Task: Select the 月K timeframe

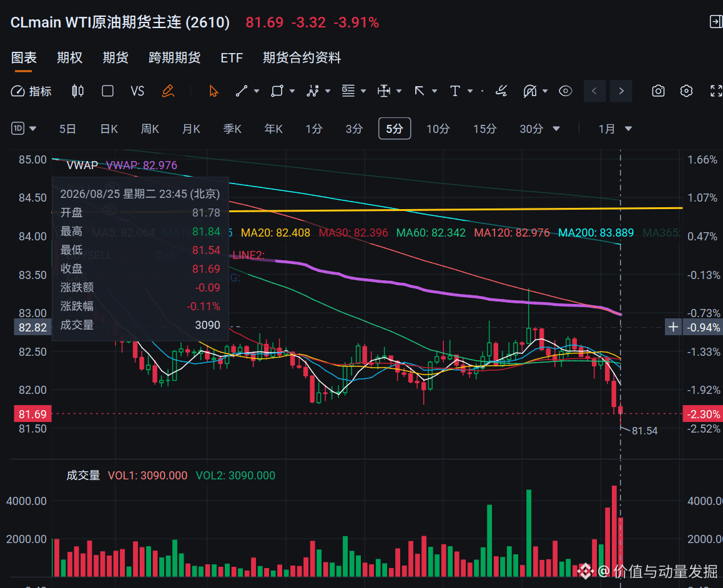Action: pos(191,129)
